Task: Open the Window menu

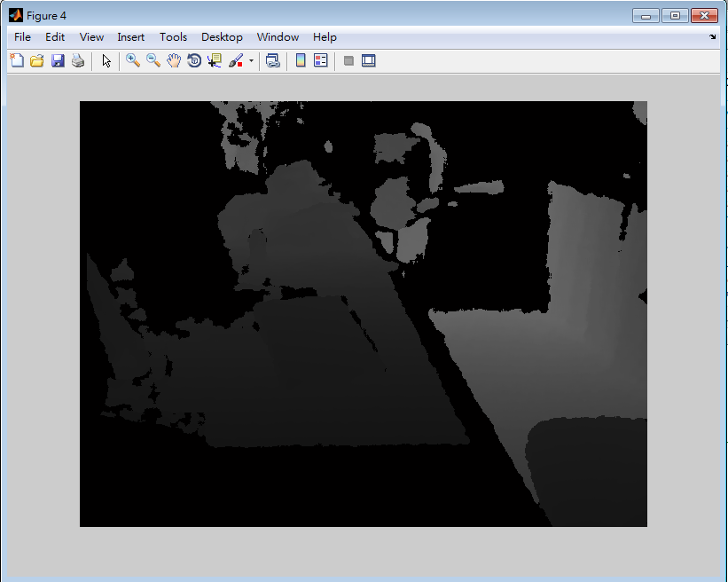Action: pos(278,37)
